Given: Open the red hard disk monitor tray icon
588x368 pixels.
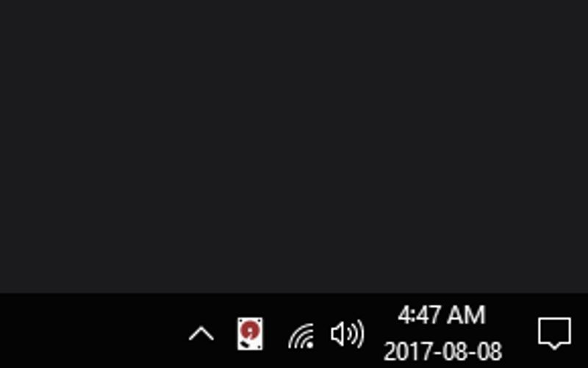Looking at the screenshot, I should coord(250,334).
